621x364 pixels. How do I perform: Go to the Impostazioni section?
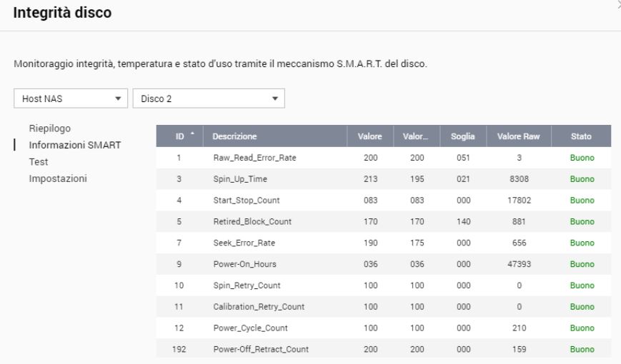[x=58, y=178]
